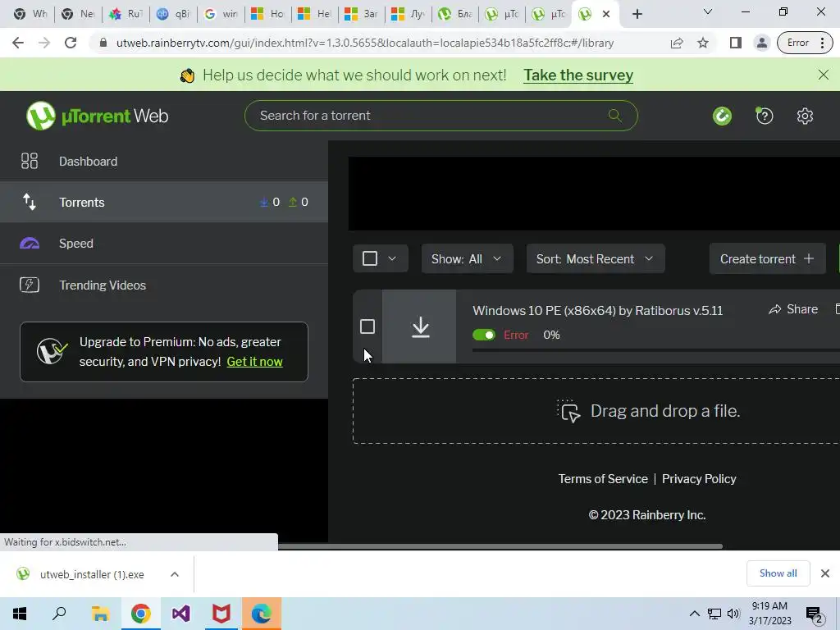This screenshot has width=840, height=630.
Task: Open the Get it now premium link
Action: coord(254,362)
